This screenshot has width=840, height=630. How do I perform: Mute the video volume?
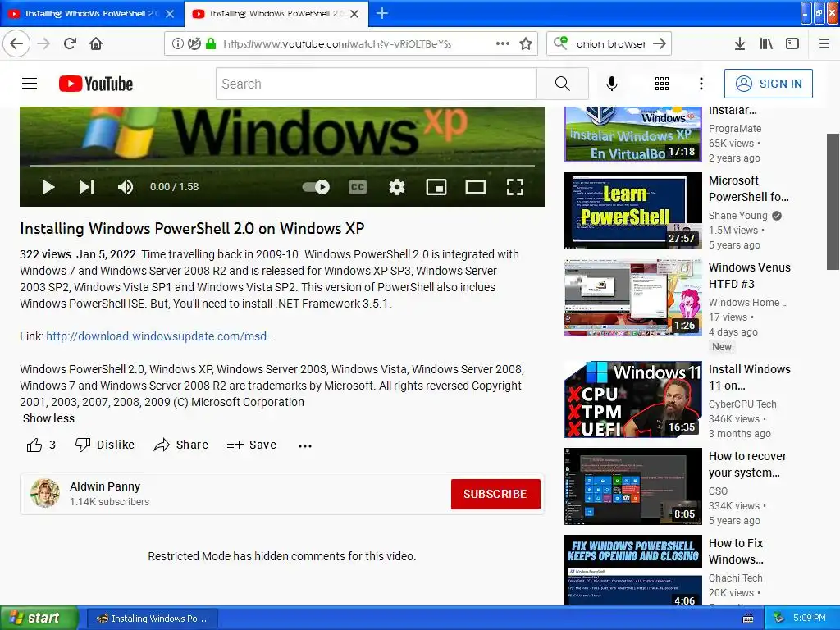pyautogui.click(x=126, y=187)
